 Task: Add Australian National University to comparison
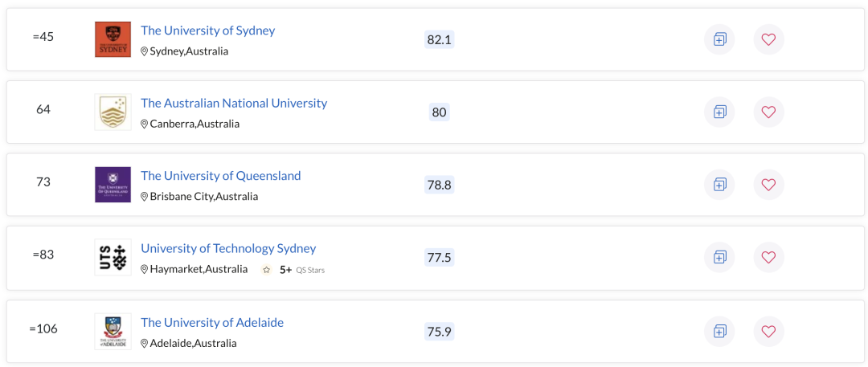pyautogui.click(x=719, y=112)
